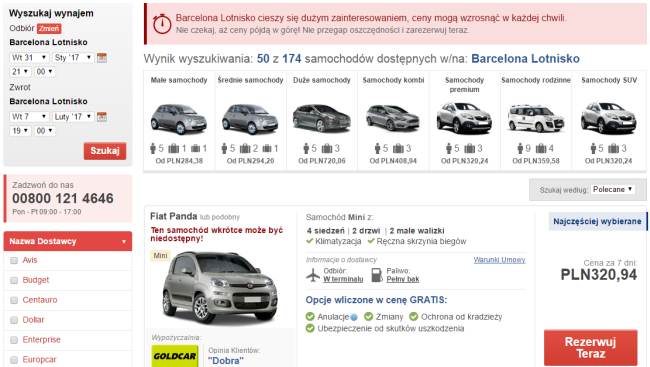The image size is (650, 367).
Task: Open the pickup date calendar icon
Action: (x=102, y=58)
